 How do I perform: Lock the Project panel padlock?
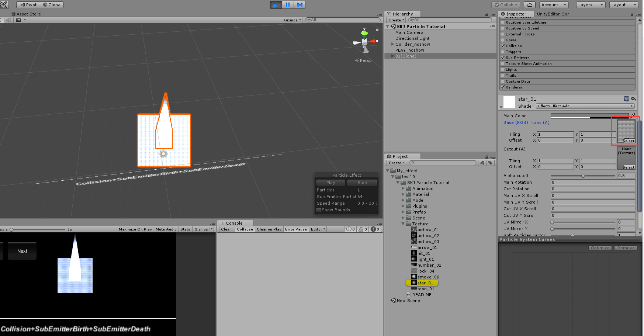click(x=487, y=157)
